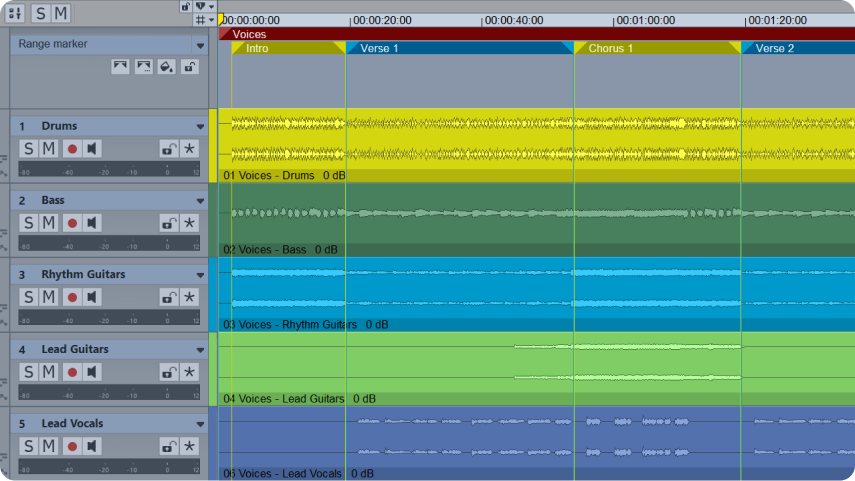
Task: Click the '01 Voices - Drums' clip label
Action: tap(269, 176)
